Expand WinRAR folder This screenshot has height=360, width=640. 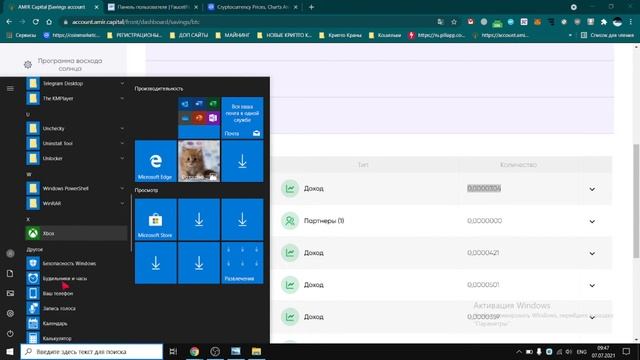coord(76,203)
